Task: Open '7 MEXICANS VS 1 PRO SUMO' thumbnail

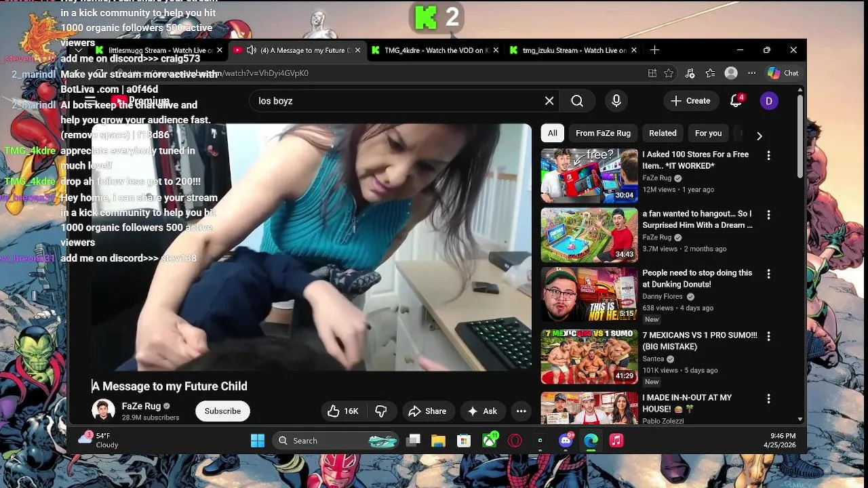Action: tap(589, 357)
